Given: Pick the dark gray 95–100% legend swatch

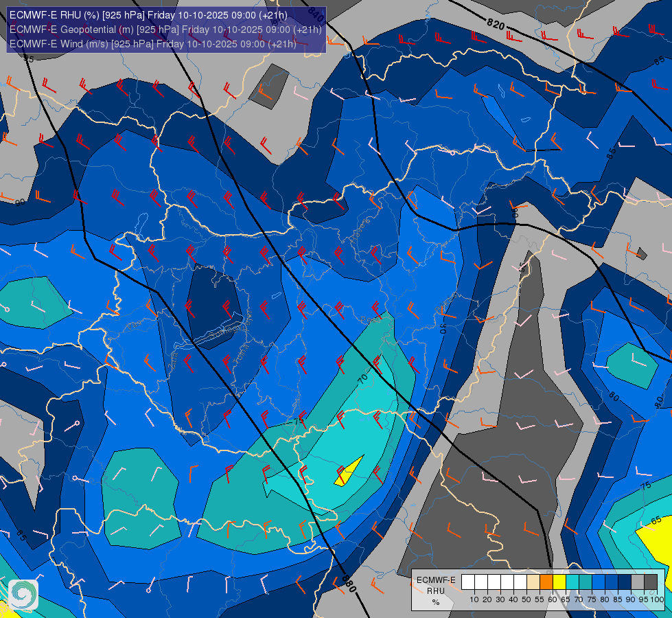Looking at the screenshot, I should pos(651,582).
